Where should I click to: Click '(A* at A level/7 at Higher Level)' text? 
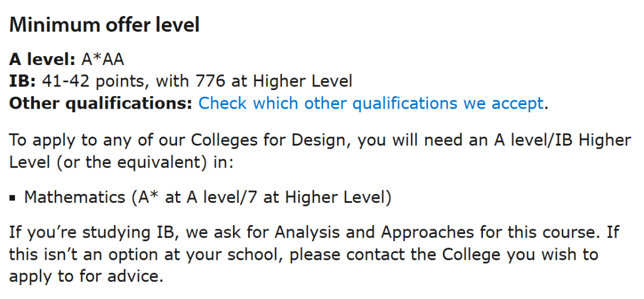click(x=261, y=198)
